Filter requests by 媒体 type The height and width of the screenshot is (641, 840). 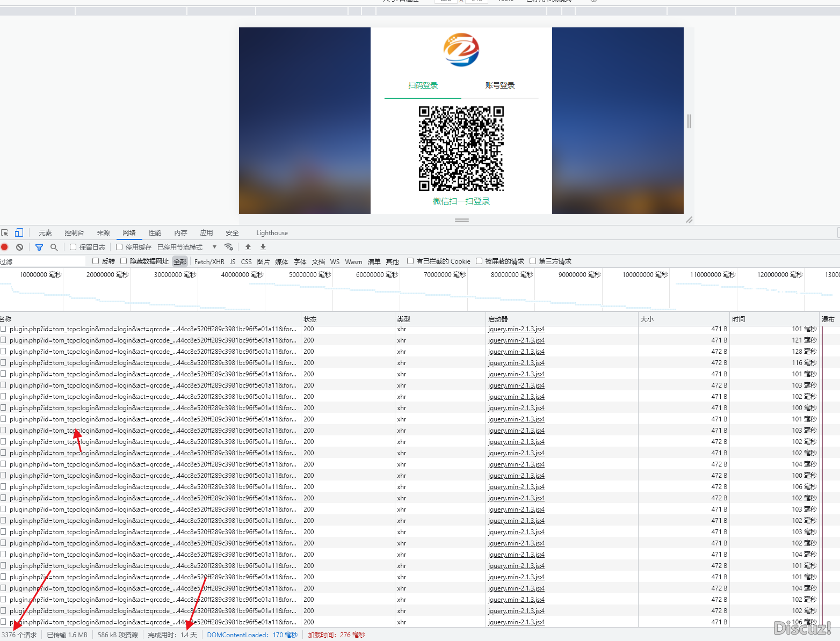[281, 261]
